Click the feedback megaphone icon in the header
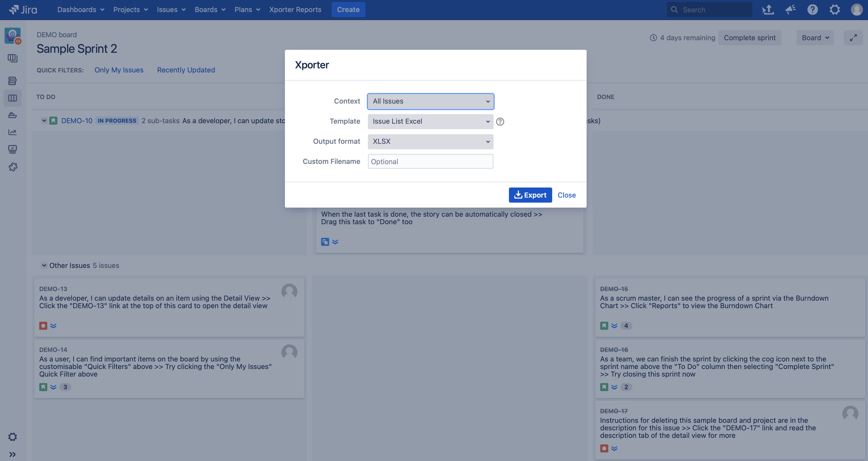The width and height of the screenshot is (868, 461). click(790, 10)
